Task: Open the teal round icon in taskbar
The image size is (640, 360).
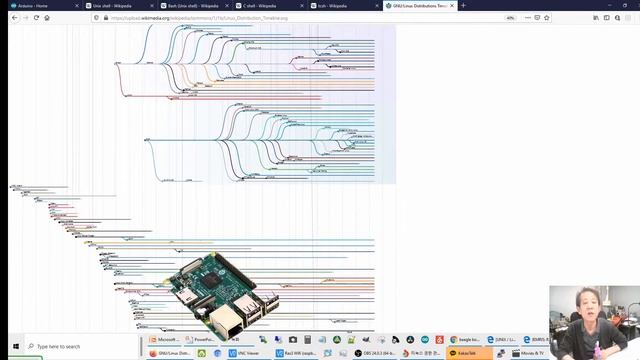Action: click(425, 340)
